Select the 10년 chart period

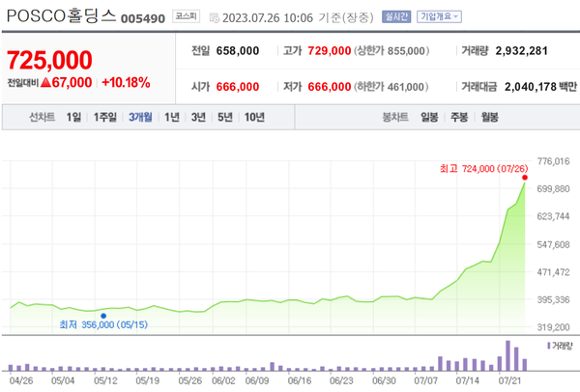pyautogui.click(x=254, y=118)
